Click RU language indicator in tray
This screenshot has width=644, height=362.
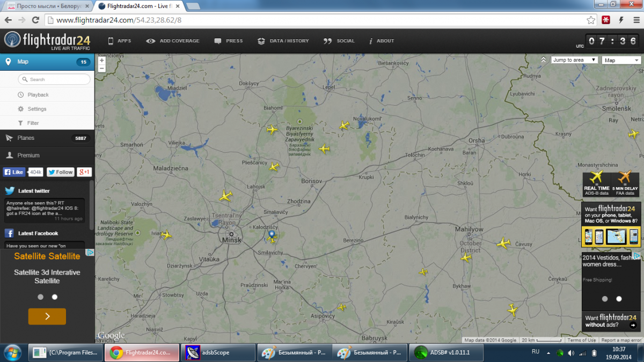pos(535,352)
